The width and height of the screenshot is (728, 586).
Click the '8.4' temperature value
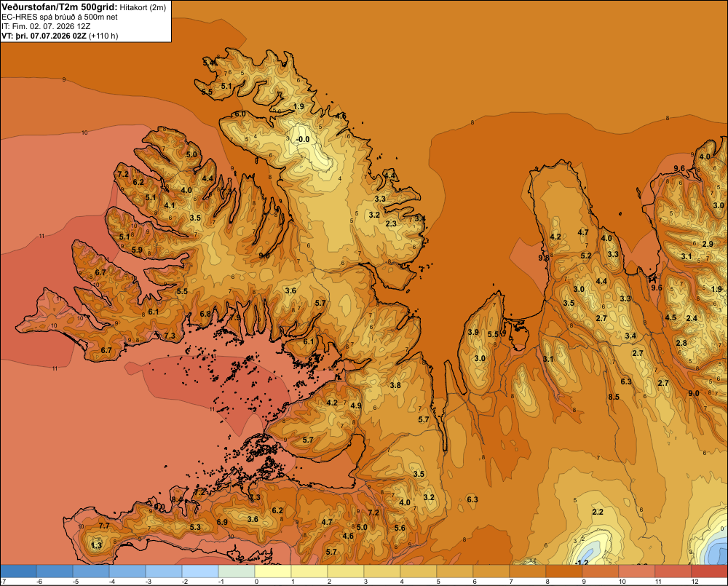[x=177, y=499]
